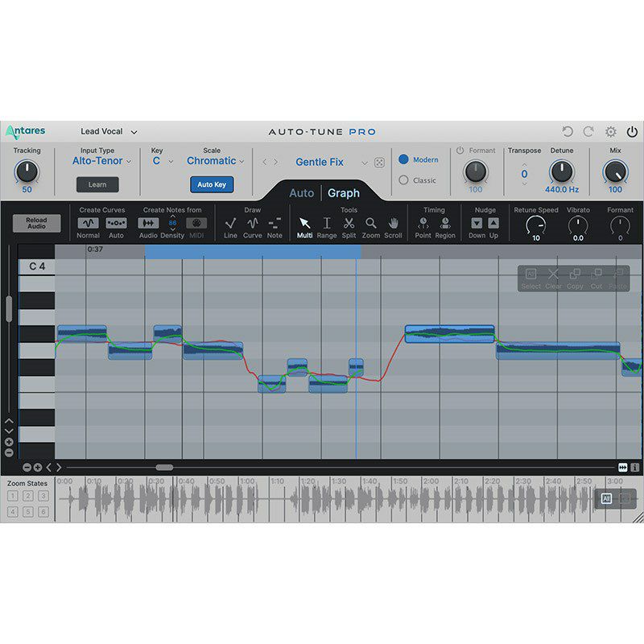Select the Timing Point tool
644x644 pixels.
[423, 223]
